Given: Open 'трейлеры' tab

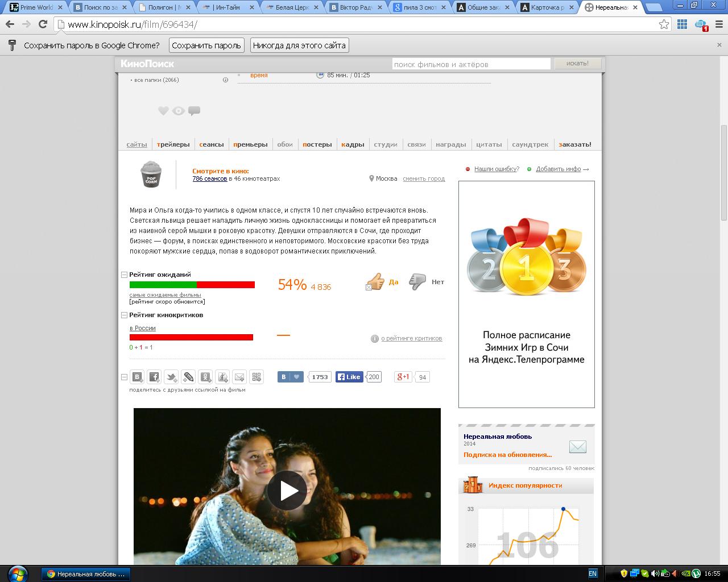Looking at the screenshot, I should pyautogui.click(x=173, y=144).
